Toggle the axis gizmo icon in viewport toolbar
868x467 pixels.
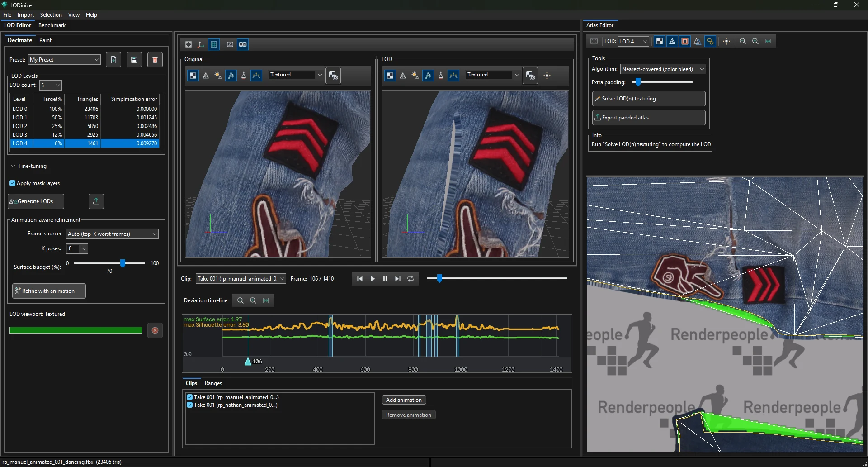[x=201, y=44]
